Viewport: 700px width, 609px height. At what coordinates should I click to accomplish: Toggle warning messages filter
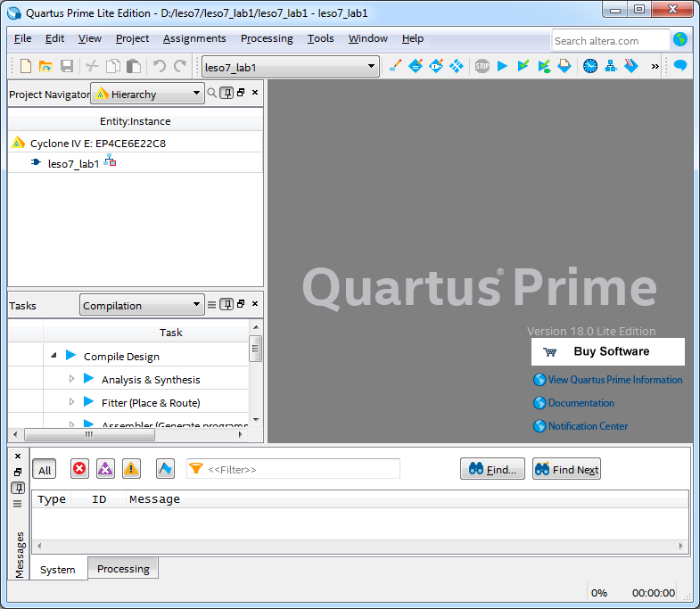[131, 469]
